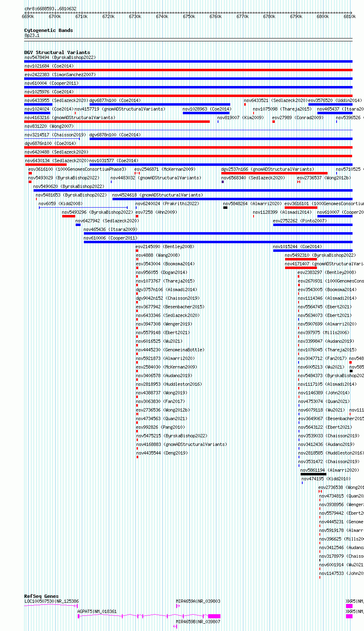
Task: Click the dgv2537n166 gnomADStructuralVariants label
Action: (267, 169)
